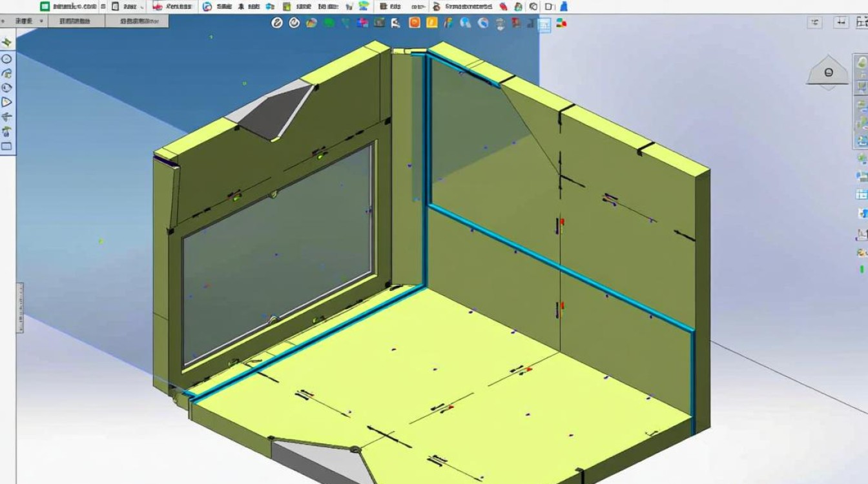Click the green round icon in view toolbar
Image resolution: width=868 pixels, height=484 pixels.
pos(329,23)
